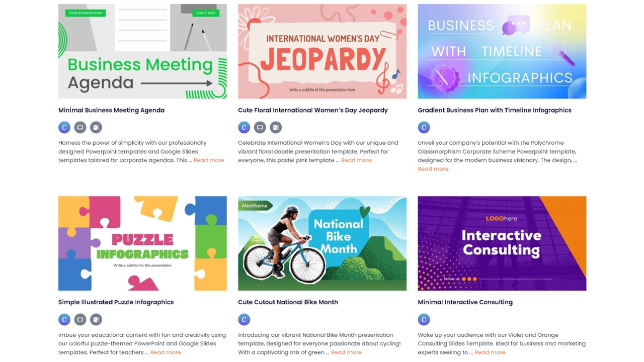Click Canva icon under Cute Cutout National Bike Month
Screen dimensions: 644x362
(x=244, y=319)
